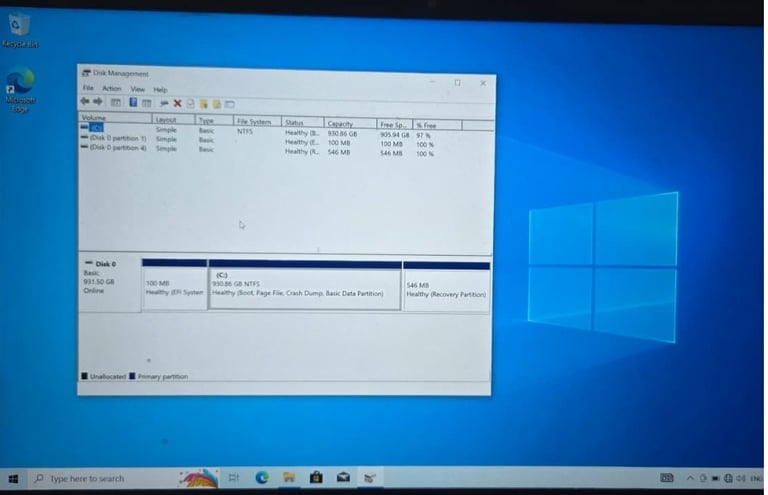Click the red X delete toolbar icon
Screen dimensions: 768x495
tap(177, 103)
